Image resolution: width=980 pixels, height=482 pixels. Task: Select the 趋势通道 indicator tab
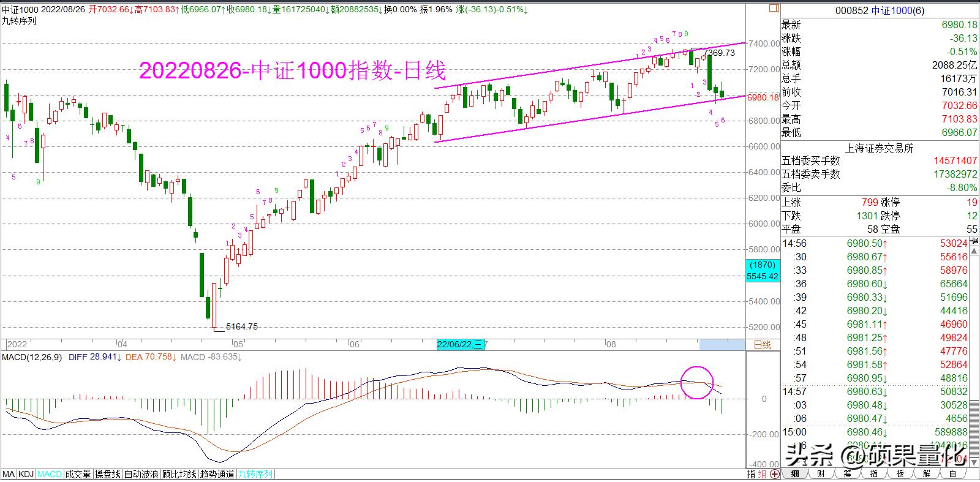(x=217, y=475)
